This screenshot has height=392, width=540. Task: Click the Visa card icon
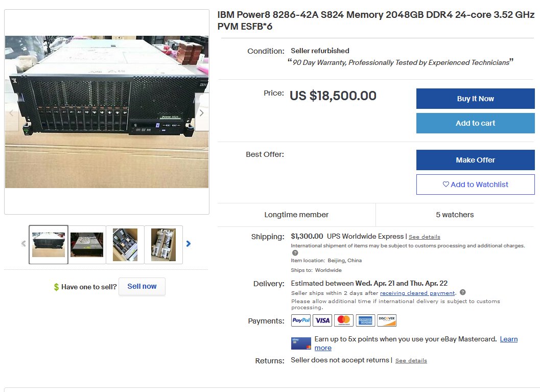click(322, 320)
